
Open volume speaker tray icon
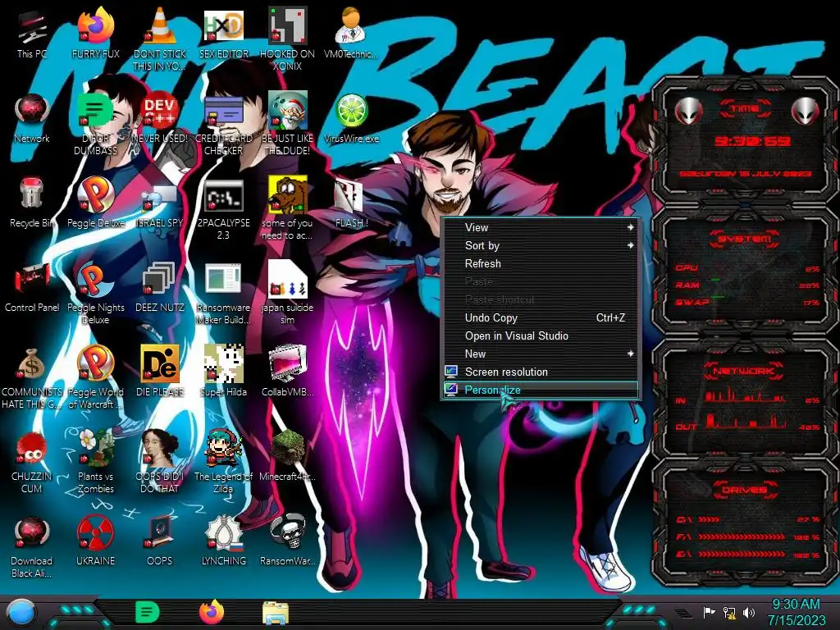(x=749, y=612)
